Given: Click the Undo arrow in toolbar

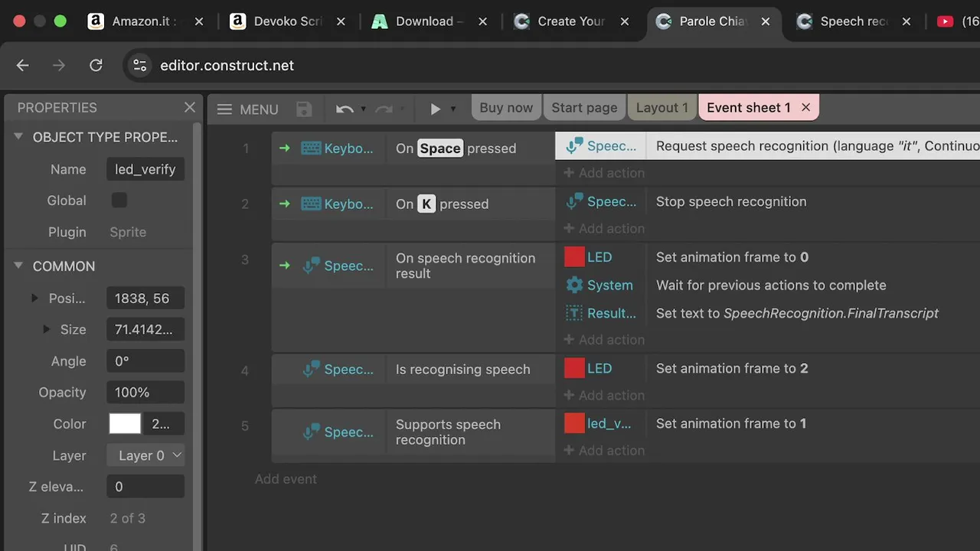Looking at the screenshot, I should (345, 109).
